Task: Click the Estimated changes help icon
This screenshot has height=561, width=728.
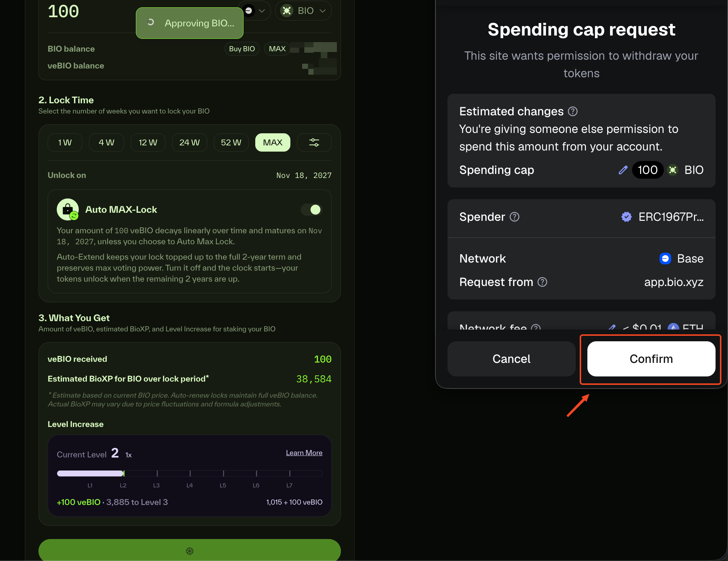Action: pos(573,111)
